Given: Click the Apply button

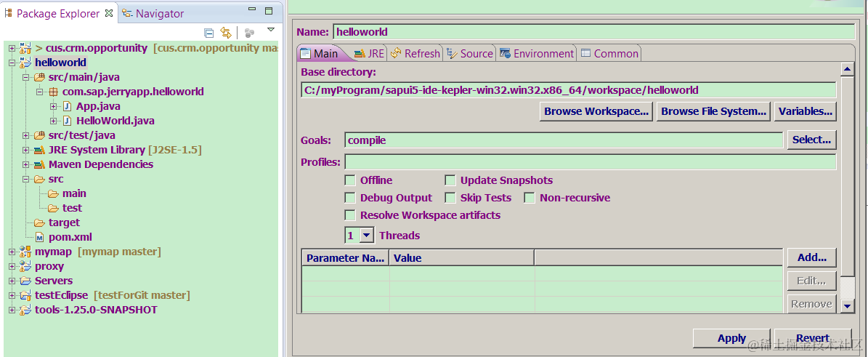Looking at the screenshot, I should [731, 338].
